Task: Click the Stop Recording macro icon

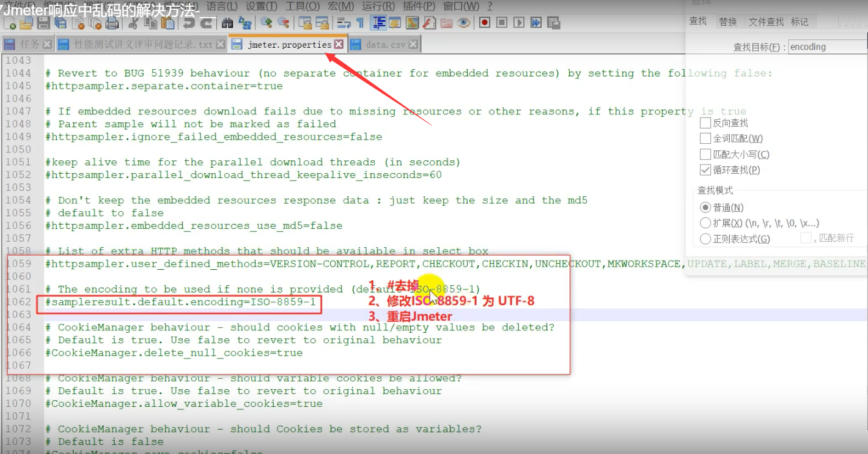Action: (502, 23)
